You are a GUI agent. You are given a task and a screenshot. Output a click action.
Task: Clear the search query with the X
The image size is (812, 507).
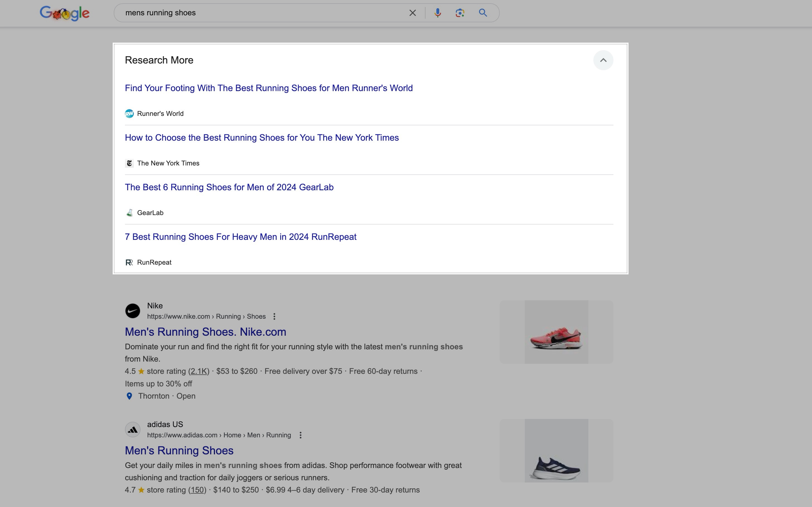412,13
